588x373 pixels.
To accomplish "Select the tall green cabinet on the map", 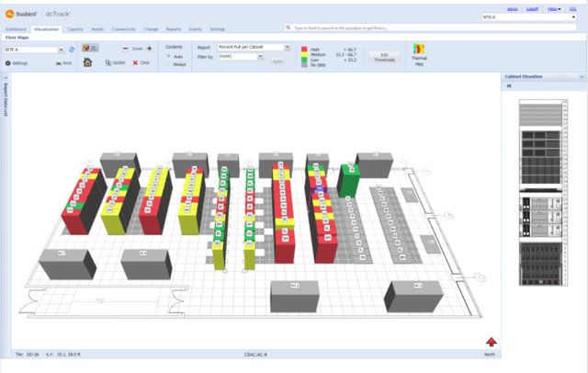I will pyautogui.click(x=349, y=181).
